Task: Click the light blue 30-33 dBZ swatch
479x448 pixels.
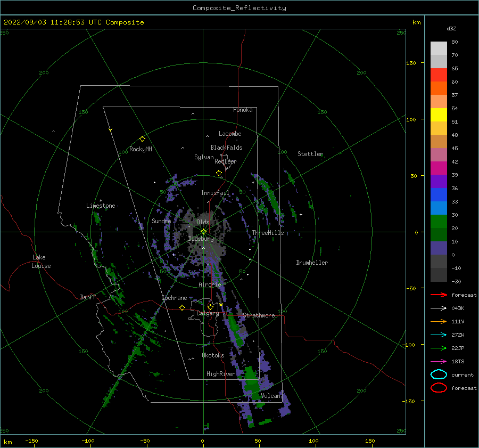Action: click(x=439, y=208)
